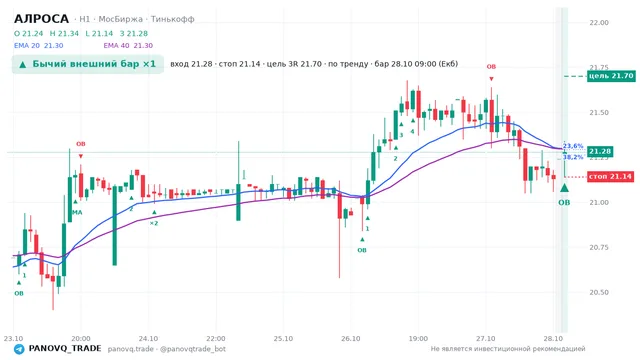Click the 28.10 date axis label

coord(553,339)
